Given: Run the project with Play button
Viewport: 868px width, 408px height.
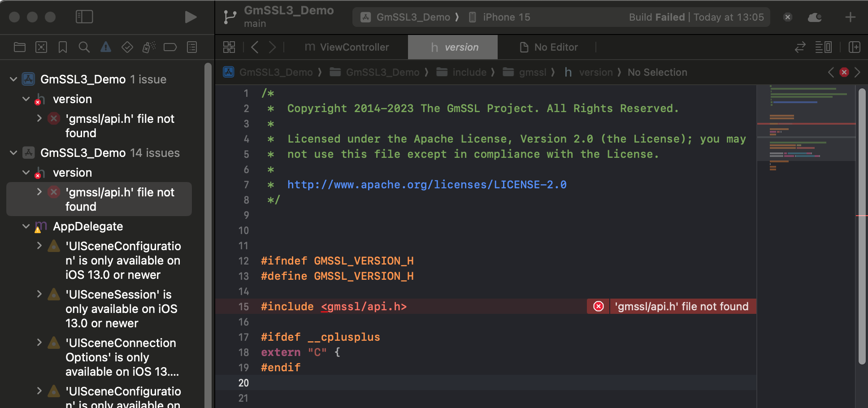Looking at the screenshot, I should (191, 17).
